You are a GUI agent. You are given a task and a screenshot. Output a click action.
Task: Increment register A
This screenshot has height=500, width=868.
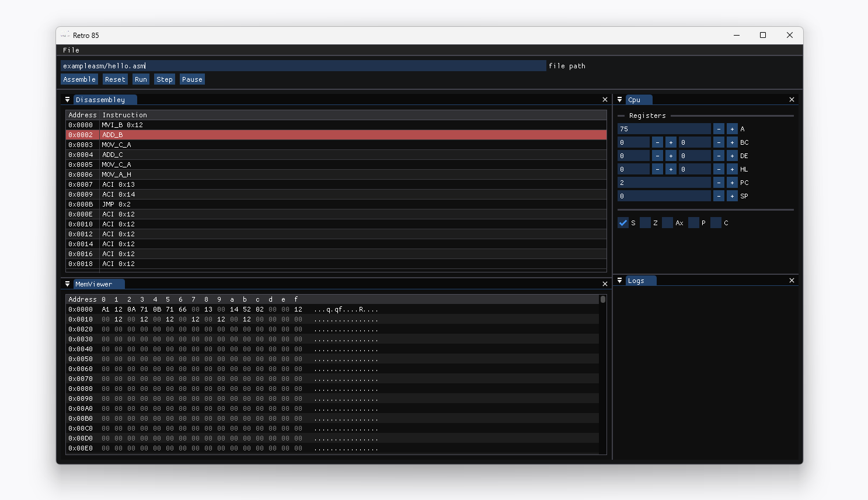pos(732,129)
